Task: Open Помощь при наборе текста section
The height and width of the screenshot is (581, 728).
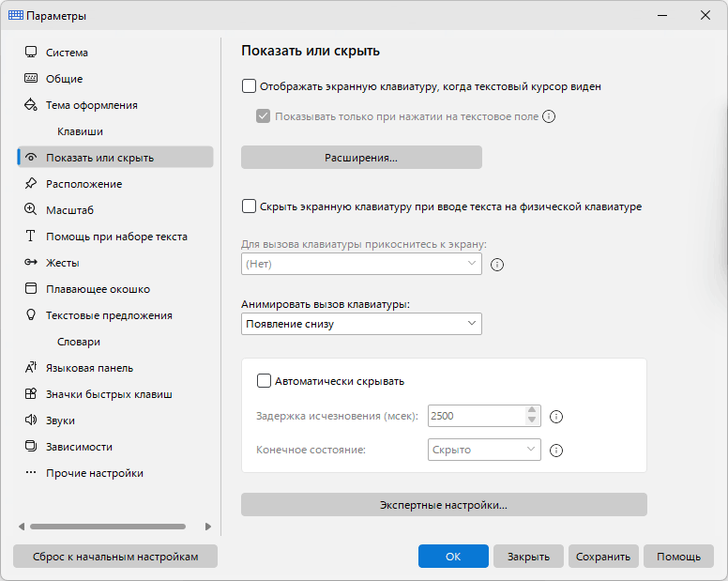Action: (116, 237)
